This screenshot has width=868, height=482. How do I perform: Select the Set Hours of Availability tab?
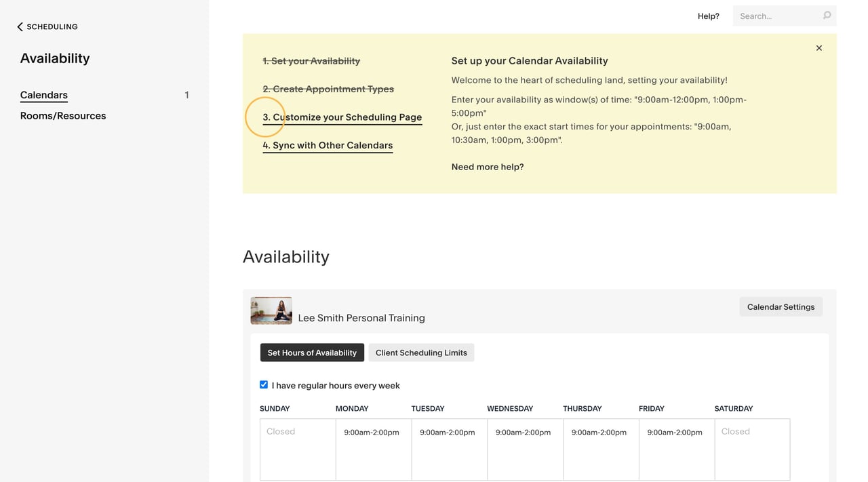[x=312, y=353]
